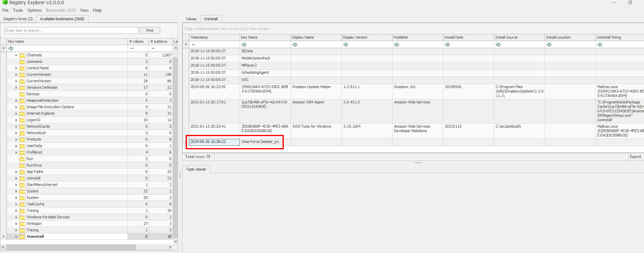Click the Timestamp column equals filter icon

(x=193, y=44)
